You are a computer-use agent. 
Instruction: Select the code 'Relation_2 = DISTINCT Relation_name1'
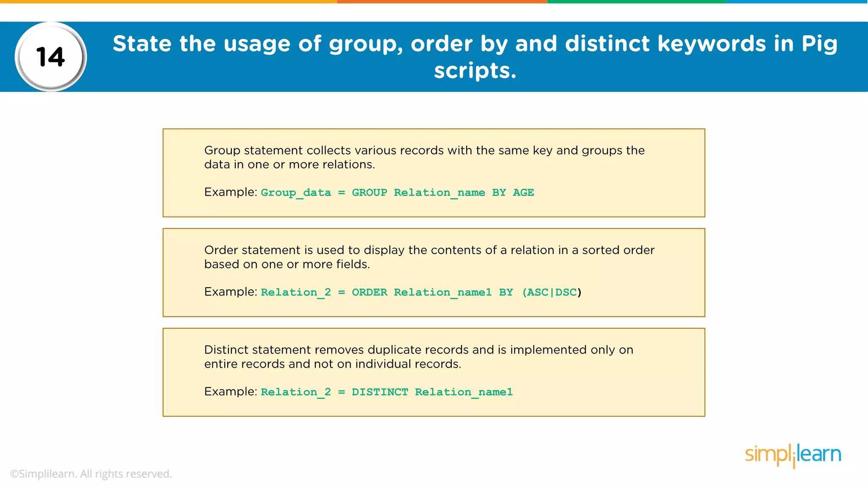click(387, 392)
